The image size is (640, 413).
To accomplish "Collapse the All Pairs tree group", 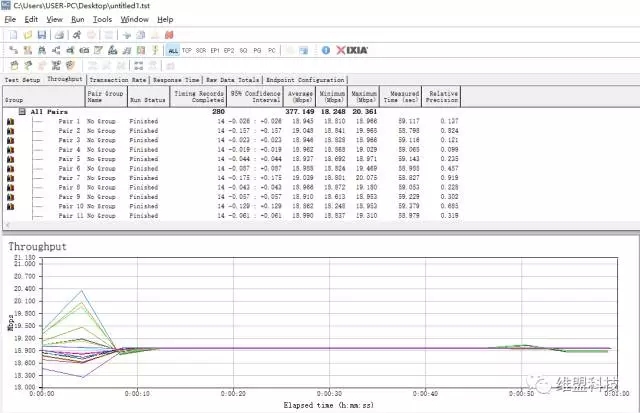I will tap(23, 112).
